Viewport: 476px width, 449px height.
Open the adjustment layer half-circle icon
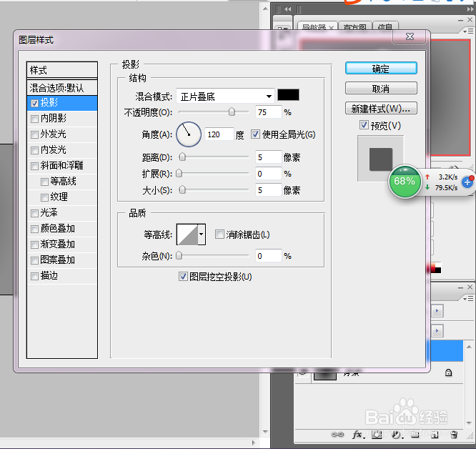pyautogui.click(x=396, y=435)
